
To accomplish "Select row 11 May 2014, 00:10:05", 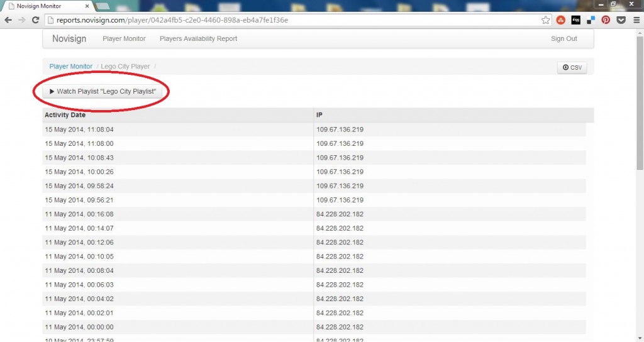I will click(x=314, y=256).
